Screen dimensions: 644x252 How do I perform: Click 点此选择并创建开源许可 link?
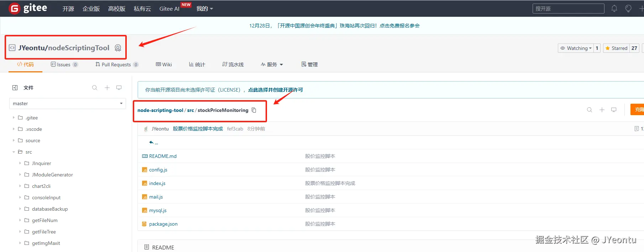tap(276, 90)
